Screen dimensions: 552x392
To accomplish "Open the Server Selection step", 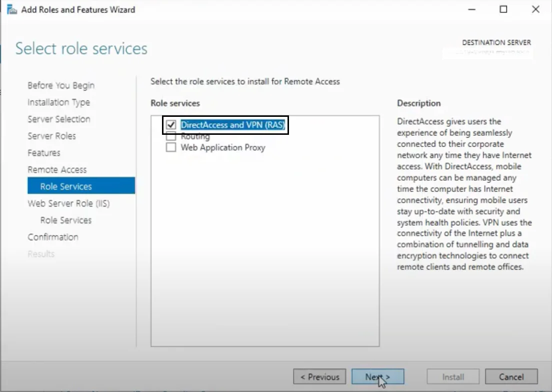I will 59,119.
